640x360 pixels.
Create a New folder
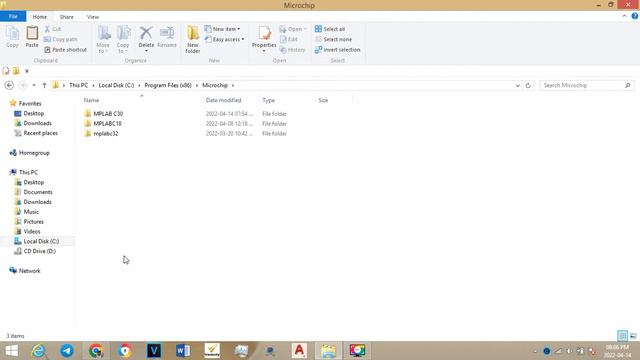(x=193, y=39)
